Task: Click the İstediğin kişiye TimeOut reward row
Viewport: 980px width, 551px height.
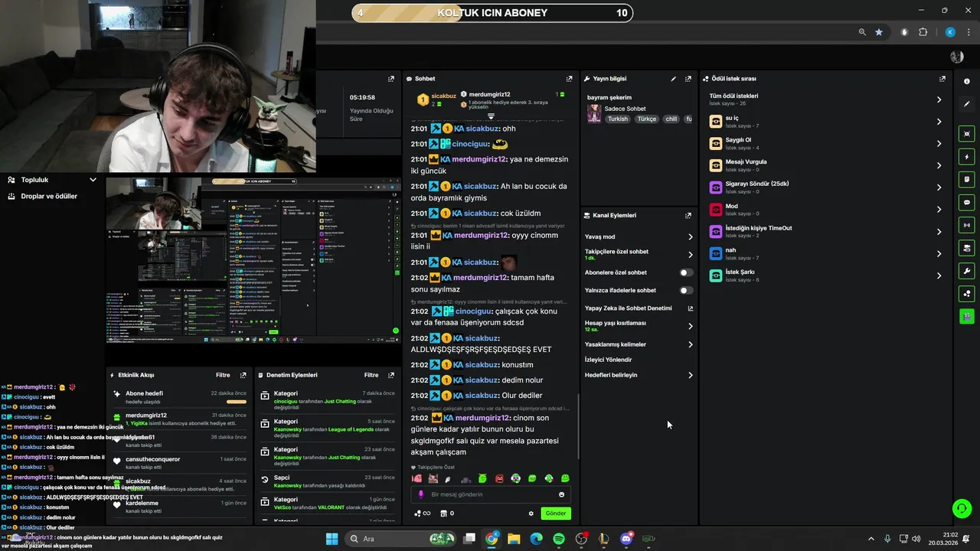Action: [x=825, y=232]
